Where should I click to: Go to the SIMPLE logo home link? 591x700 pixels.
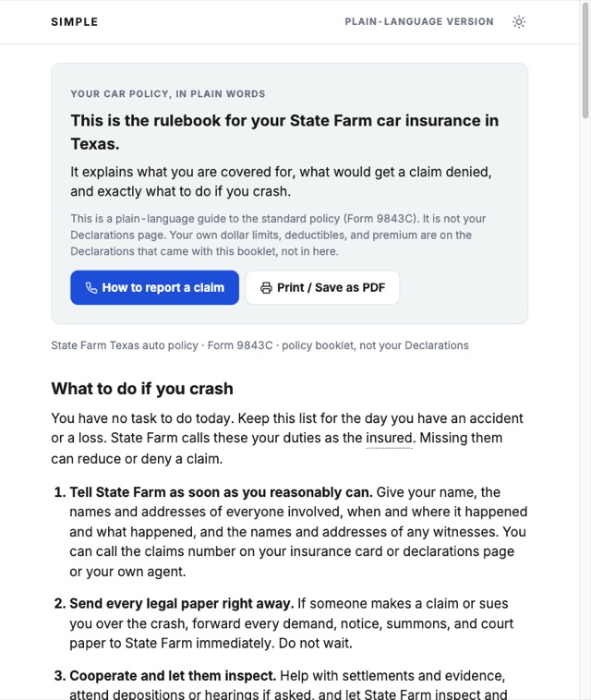(75, 22)
